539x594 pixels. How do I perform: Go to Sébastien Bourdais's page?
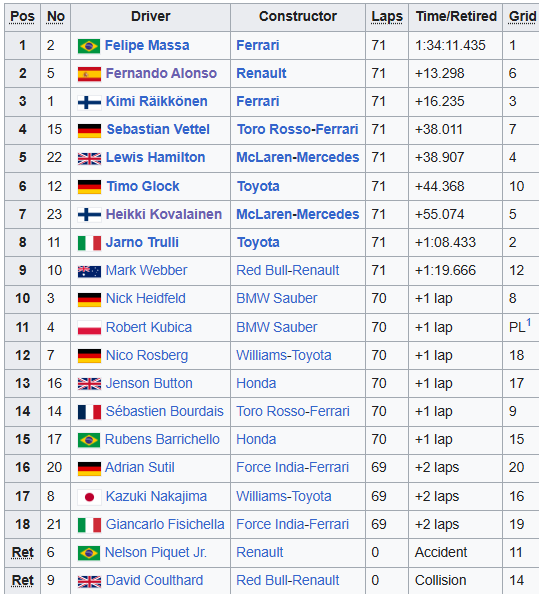[165, 411]
